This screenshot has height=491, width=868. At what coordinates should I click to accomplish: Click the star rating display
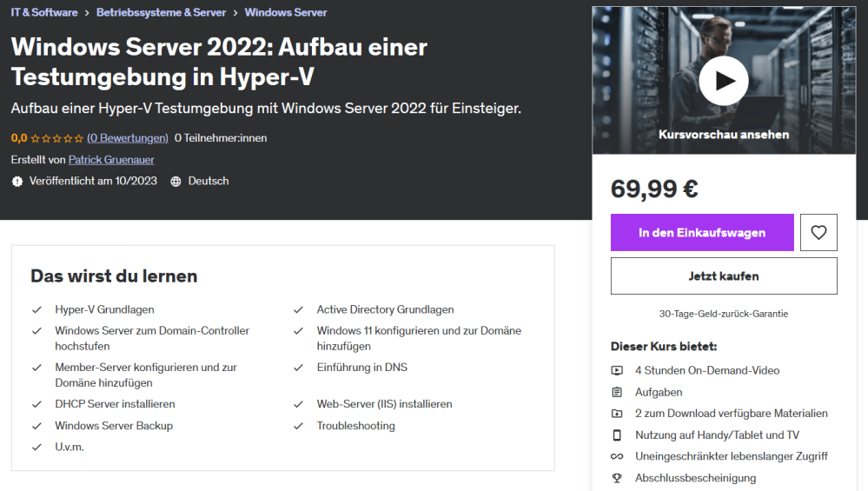(56, 137)
